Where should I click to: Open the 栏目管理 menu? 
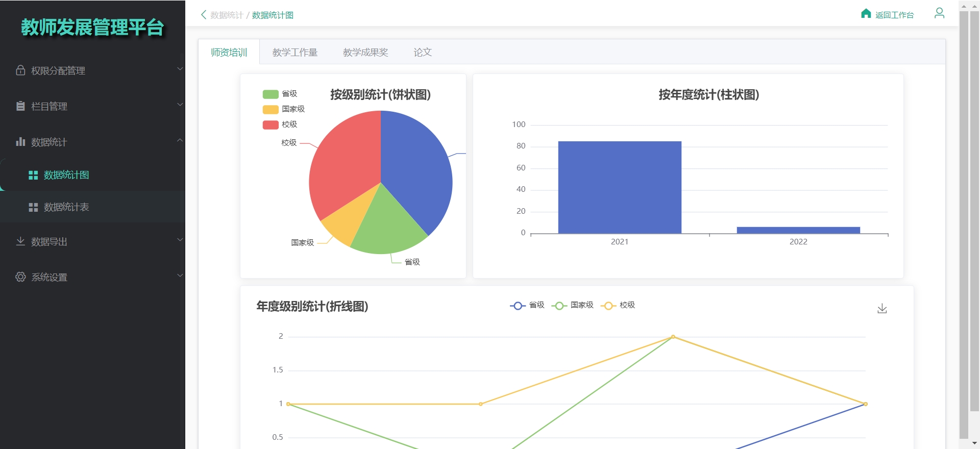click(x=92, y=106)
